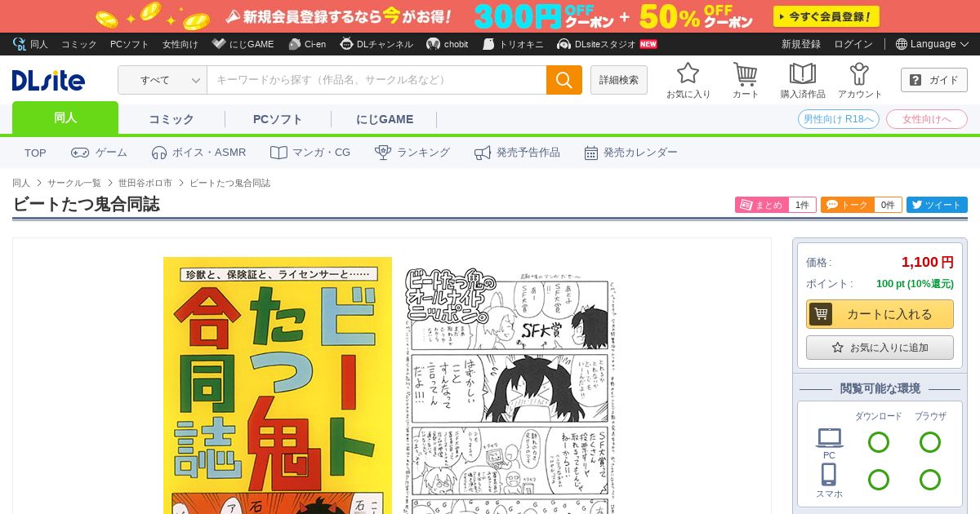Open the すべて search category dropdown

[163, 80]
